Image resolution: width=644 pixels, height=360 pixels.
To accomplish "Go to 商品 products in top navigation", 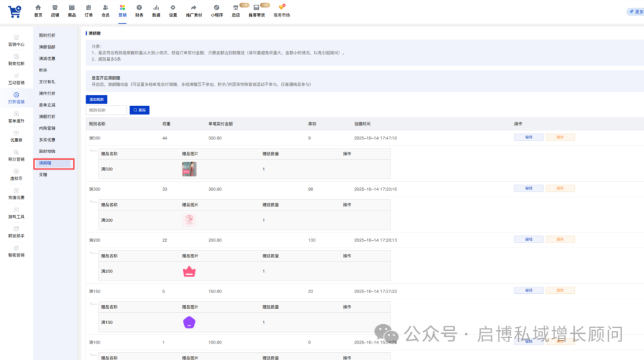I will pyautogui.click(x=72, y=8).
